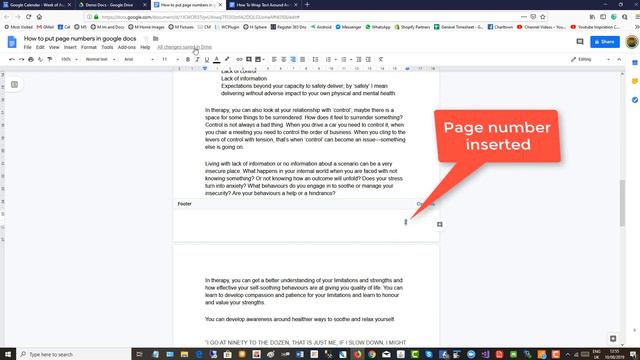Right align the text
The width and height of the screenshot is (640, 360).
[x=293, y=60]
